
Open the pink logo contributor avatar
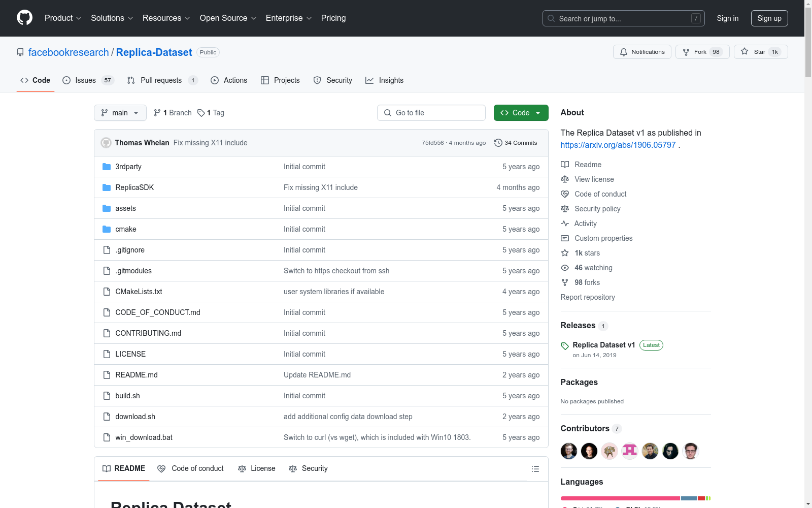point(630,451)
